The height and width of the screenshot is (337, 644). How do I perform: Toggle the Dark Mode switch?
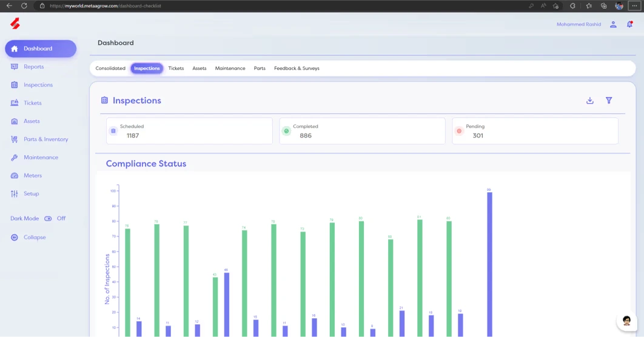coord(48,218)
